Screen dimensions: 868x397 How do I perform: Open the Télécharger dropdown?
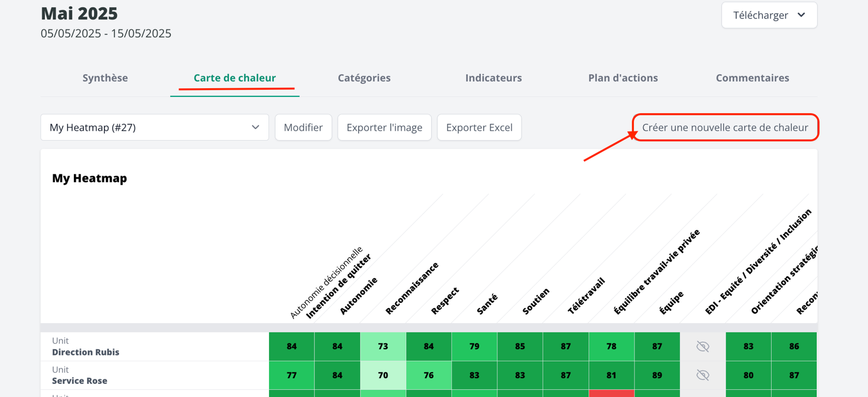[769, 15]
